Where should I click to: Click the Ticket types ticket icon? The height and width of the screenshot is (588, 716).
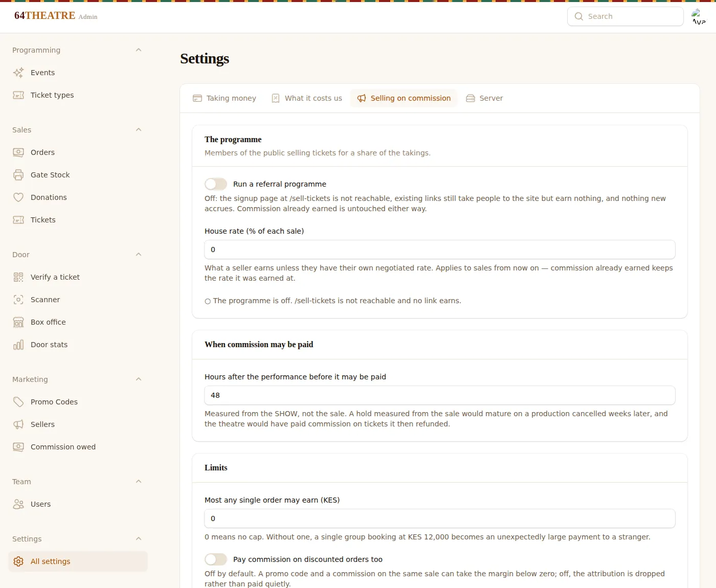(18, 95)
